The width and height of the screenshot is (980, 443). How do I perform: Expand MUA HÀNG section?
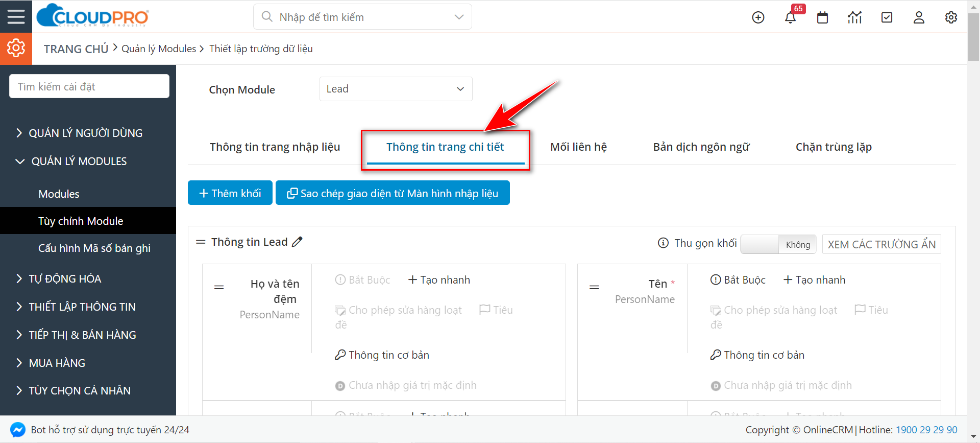51,363
